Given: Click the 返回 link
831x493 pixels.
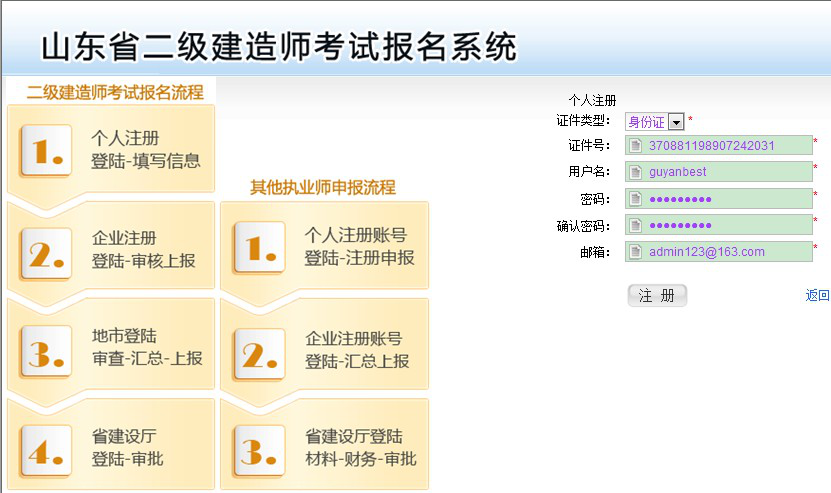Looking at the screenshot, I should pos(817,295).
